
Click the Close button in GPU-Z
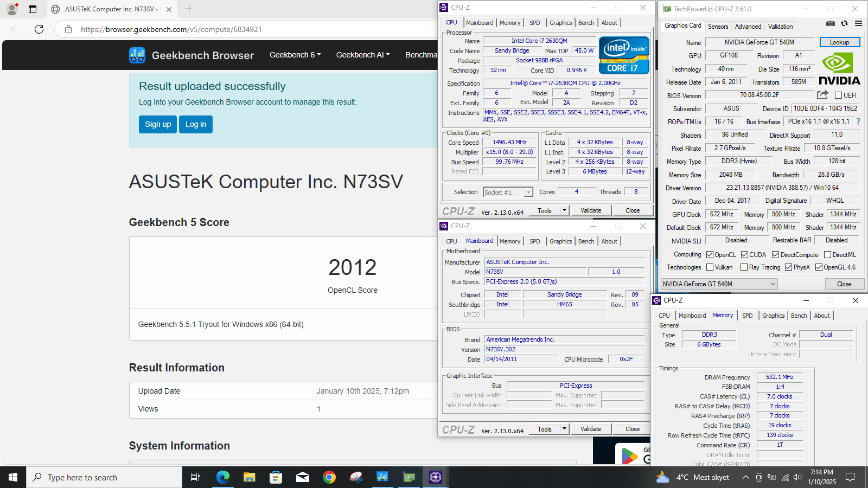pyautogui.click(x=844, y=284)
